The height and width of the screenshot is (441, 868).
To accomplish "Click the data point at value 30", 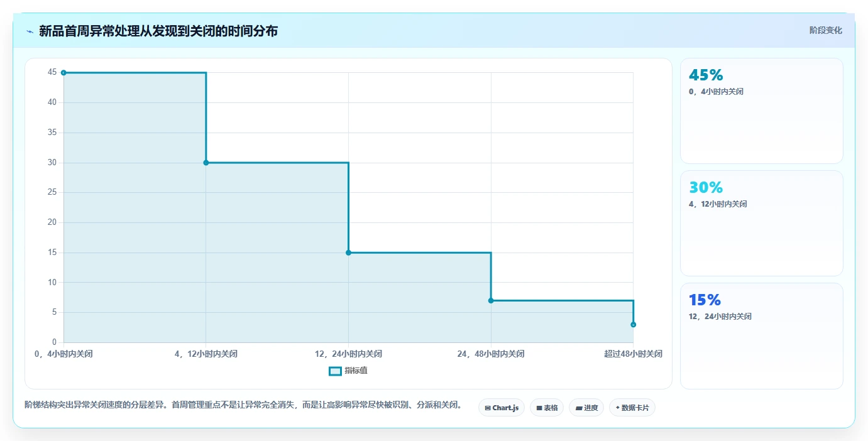I will (x=206, y=163).
